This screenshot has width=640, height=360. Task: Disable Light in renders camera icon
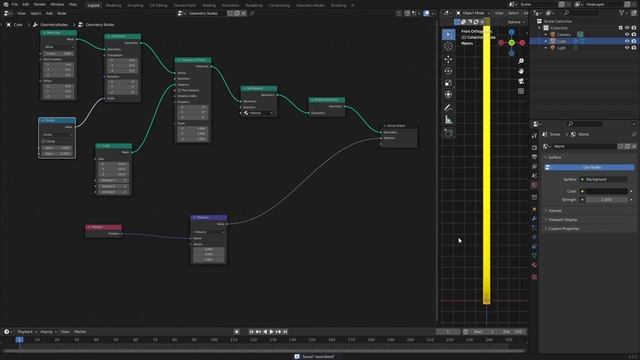[634, 48]
